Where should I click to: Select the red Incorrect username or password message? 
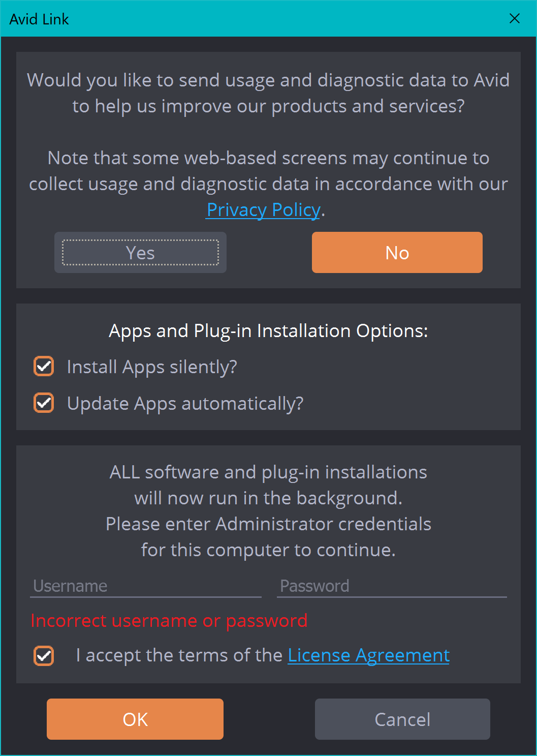[169, 621]
